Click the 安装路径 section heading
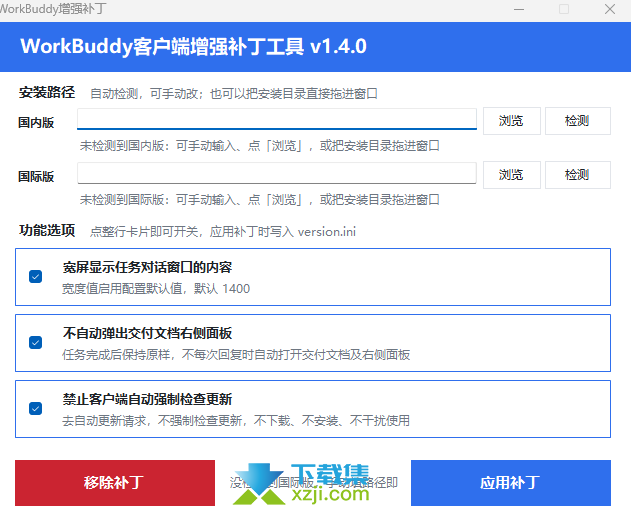 (x=47, y=92)
